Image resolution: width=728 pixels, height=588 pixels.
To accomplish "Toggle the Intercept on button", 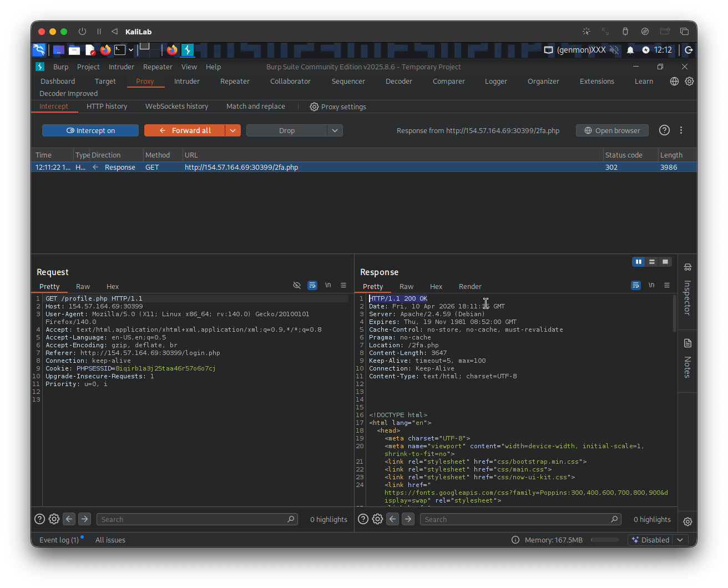I will [90, 130].
